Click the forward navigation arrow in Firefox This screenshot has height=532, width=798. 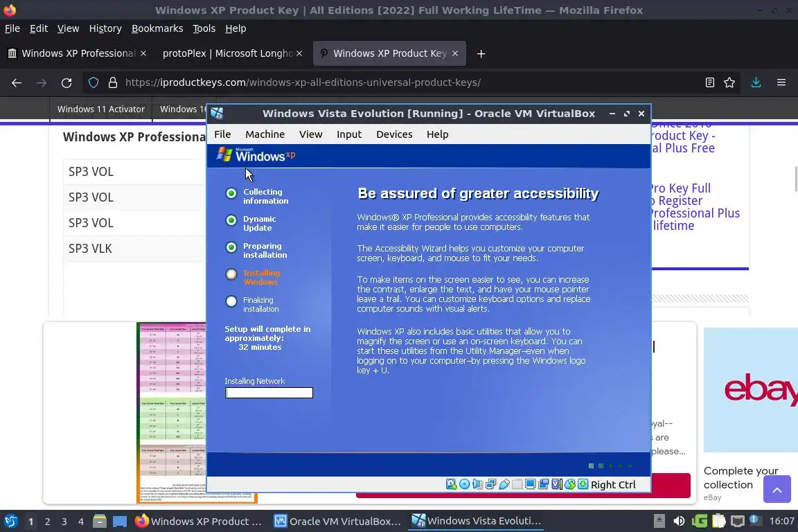[x=42, y=82]
